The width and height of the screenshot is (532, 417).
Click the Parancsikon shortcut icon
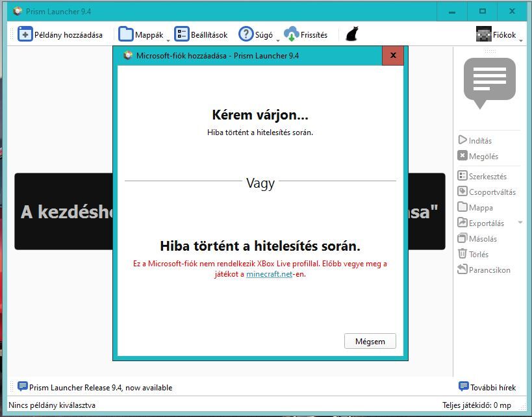click(x=462, y=269)
